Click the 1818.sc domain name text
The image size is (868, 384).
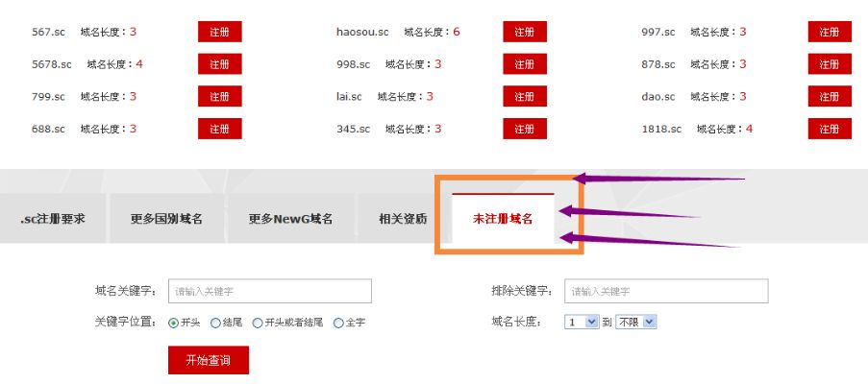tap(661, 130)
